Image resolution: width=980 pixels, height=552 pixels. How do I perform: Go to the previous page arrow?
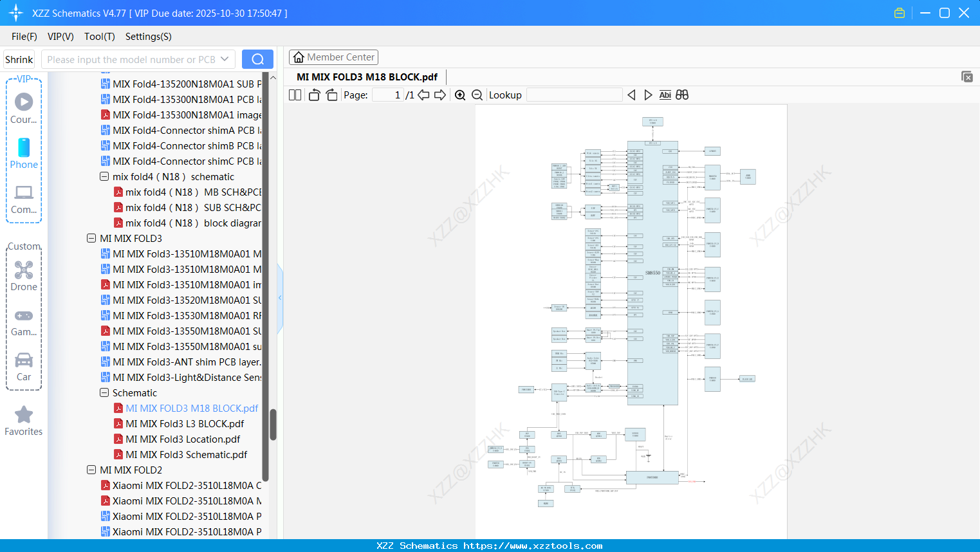[x=423, y=95]
